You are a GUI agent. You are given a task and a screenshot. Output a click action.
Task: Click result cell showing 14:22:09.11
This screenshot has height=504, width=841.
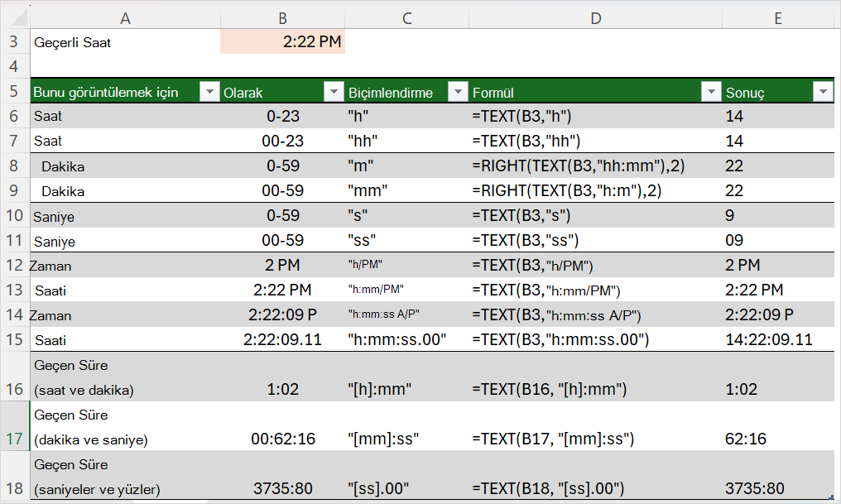click(778, 339)
